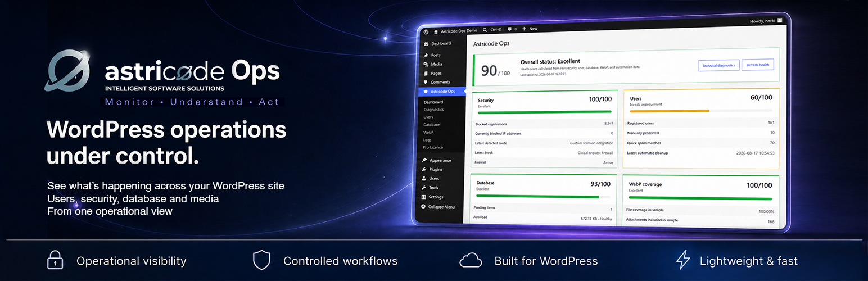868x281 pixels.
Task: Click the Astricode Ops shield icon in sidebar
Action: (426, 91)
